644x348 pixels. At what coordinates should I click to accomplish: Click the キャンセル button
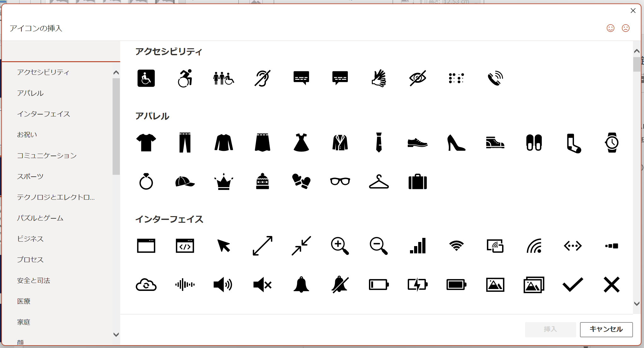[x=606, y=329]
